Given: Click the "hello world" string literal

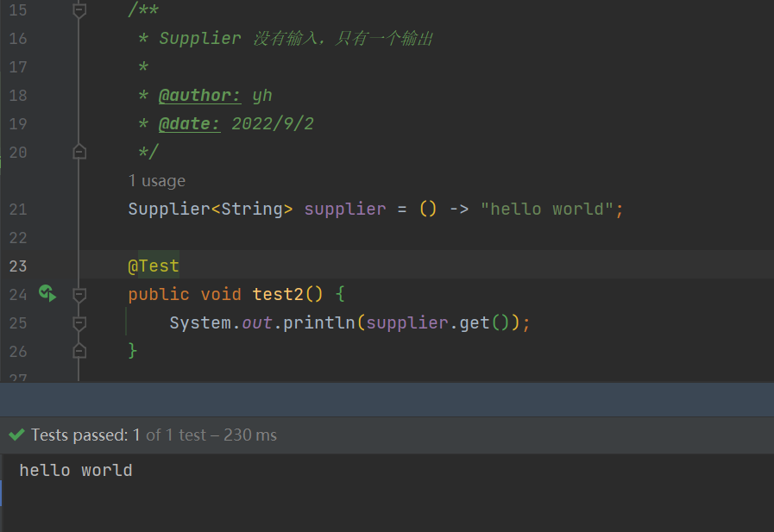Looking at the screenshot, I should [x=547, y=209].
